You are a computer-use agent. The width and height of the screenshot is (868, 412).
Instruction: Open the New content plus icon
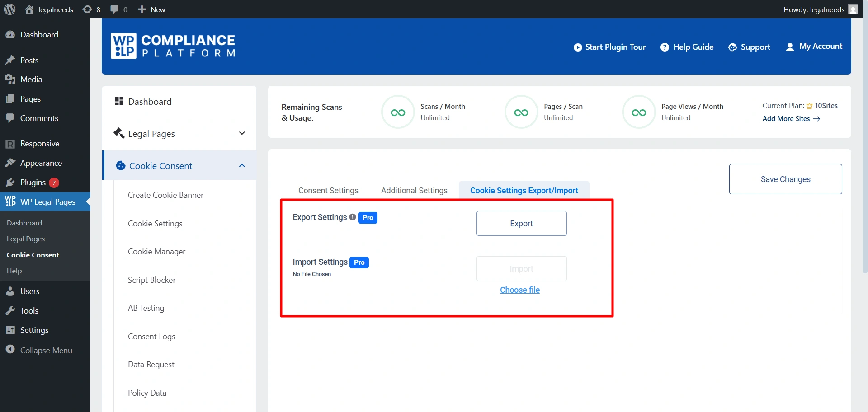click(x=142, y=9)
